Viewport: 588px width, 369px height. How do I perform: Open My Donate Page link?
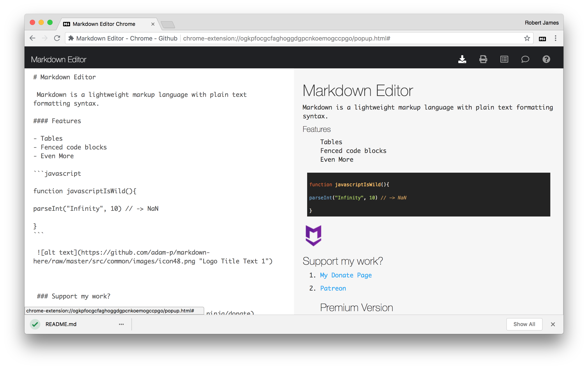[x=345, y=275]
